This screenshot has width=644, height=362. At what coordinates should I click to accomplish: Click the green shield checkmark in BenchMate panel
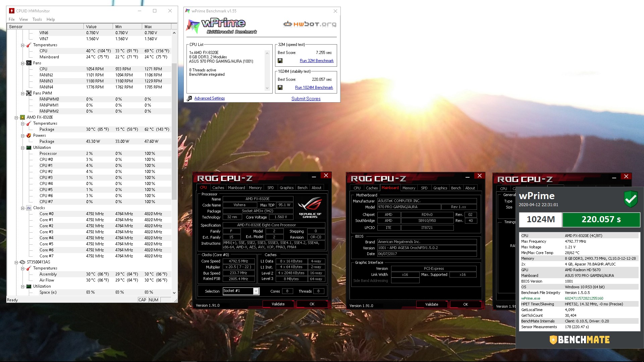pos(631,199)
